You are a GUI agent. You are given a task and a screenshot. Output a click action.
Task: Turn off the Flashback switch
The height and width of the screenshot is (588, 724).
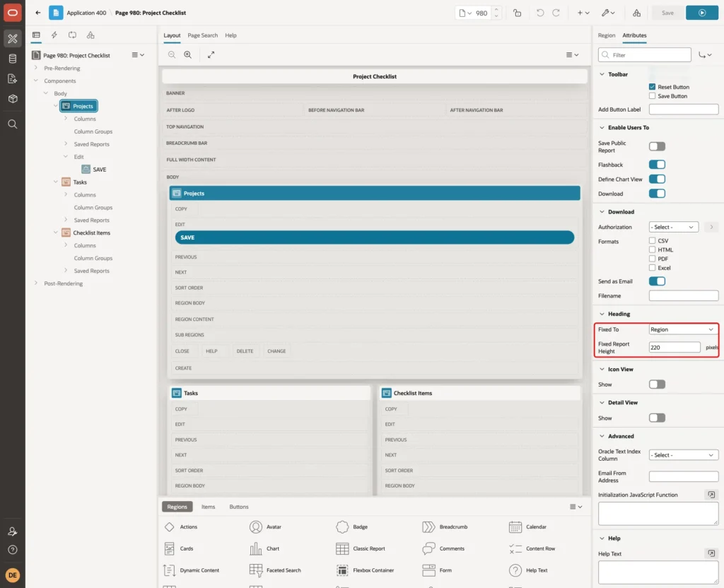pyautogui.click(x=657, y=165)
